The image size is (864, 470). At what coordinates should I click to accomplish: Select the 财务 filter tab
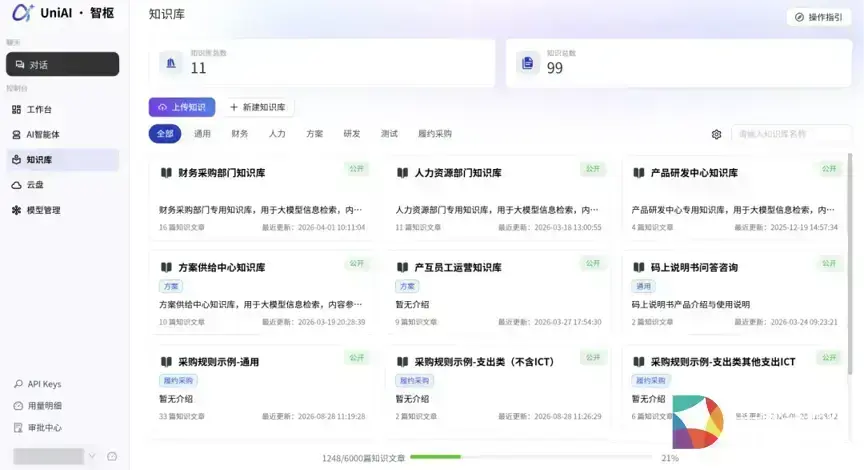[x=240, y=134]
